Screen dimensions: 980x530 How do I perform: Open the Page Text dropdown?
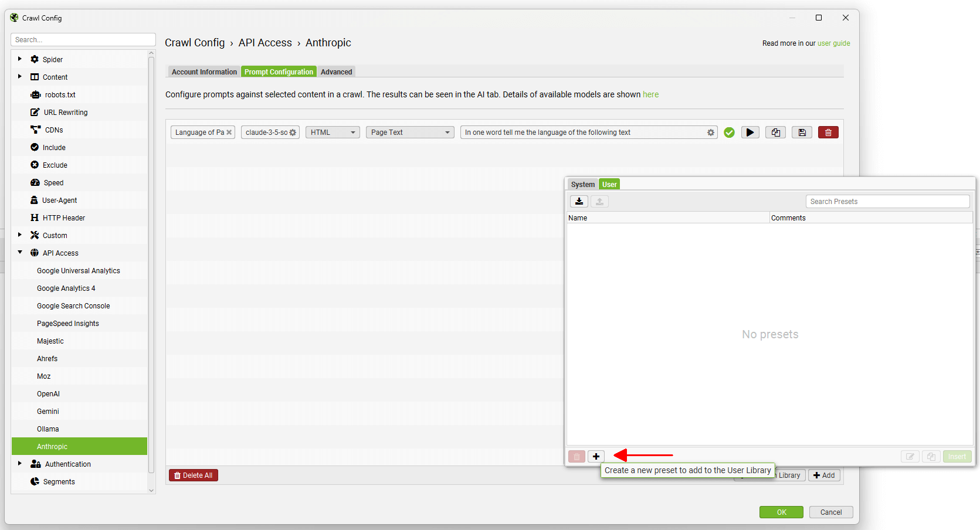click(x=410, y=132)
